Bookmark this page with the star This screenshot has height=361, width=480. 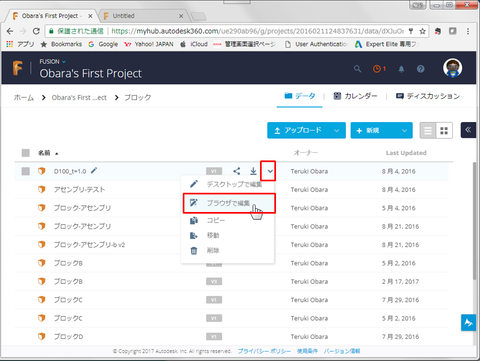422,31
